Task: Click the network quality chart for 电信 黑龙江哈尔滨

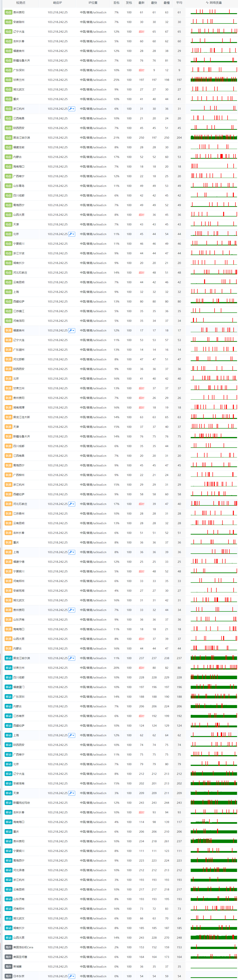Action: point(214,137)
